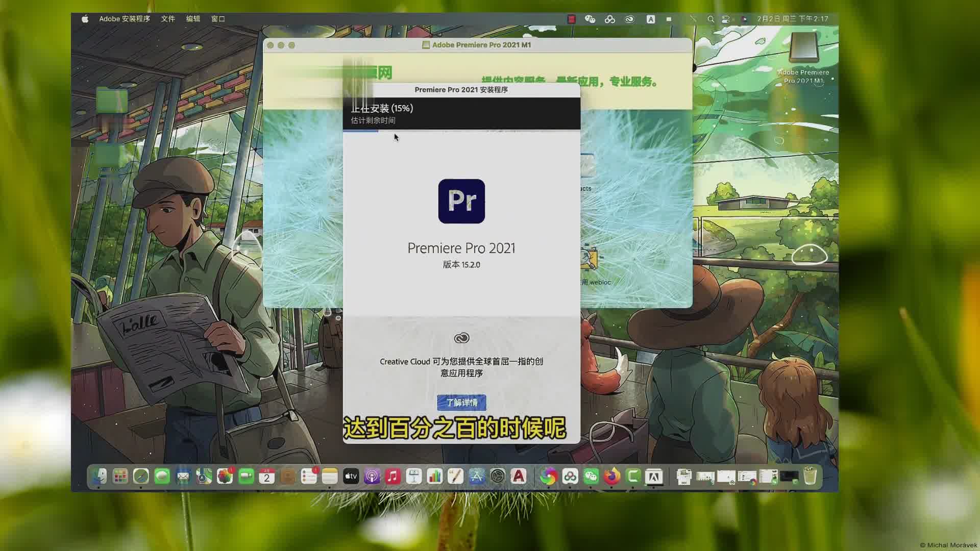Open Control Center in menu bar
This screenshot has height=551, width=980.
point(725,19)
